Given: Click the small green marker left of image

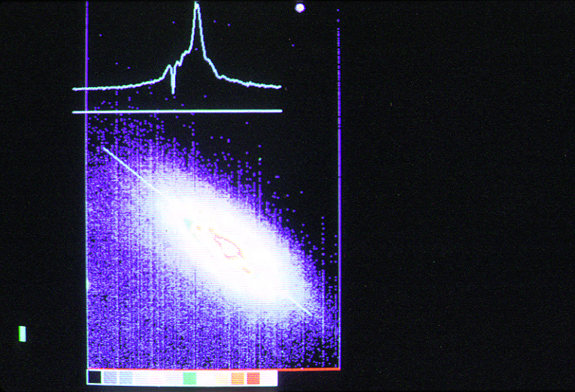Looking at the screenshot, I should point(22,333).
